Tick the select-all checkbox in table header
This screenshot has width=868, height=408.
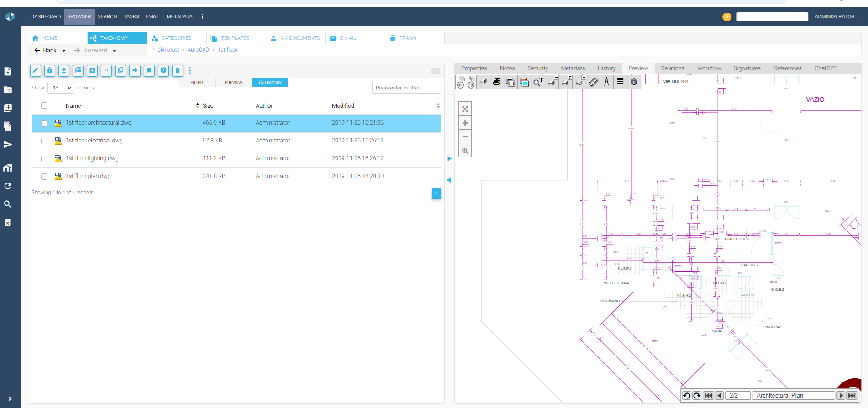point(44,105)
